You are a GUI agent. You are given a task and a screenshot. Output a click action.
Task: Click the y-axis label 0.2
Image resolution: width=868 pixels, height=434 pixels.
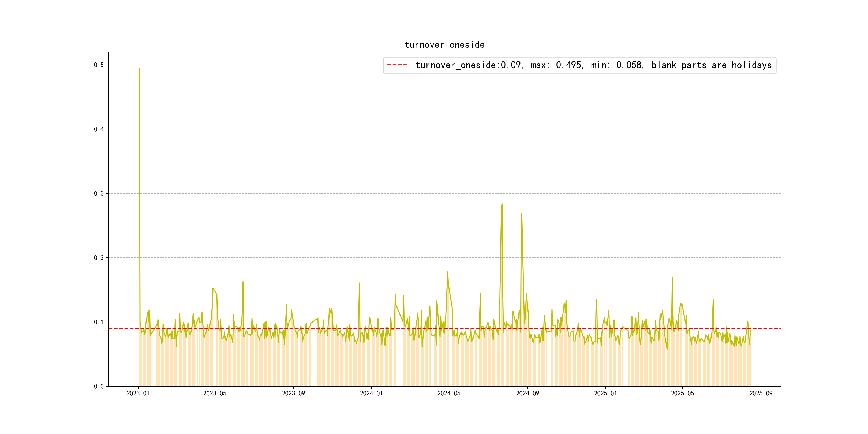(99, 258)
